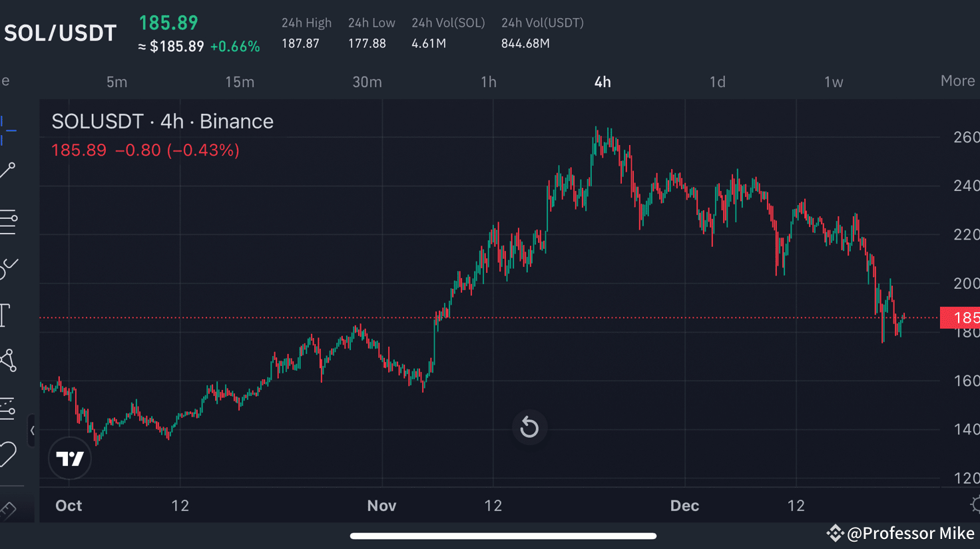Select the crosshair cursor tool
Image resolution: width=980 pixels, height=549 pixels.
click(7, 130)
